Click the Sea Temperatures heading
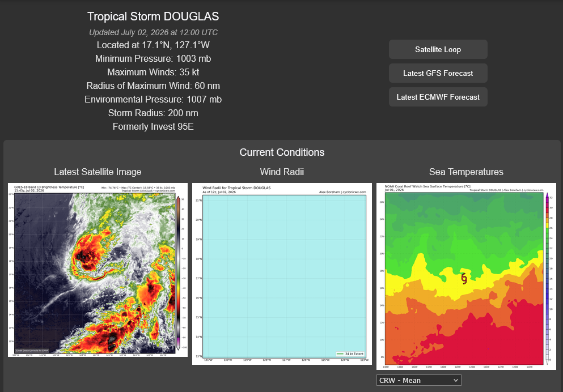The height and width of the screenshot is (392, 563). click(x=466, y=172)
